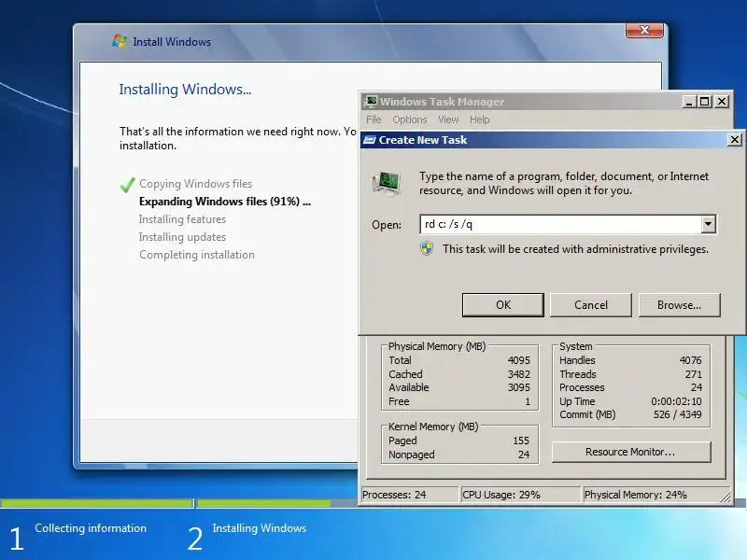Click the Expanding Windows files (91%) step

[225, 202]
